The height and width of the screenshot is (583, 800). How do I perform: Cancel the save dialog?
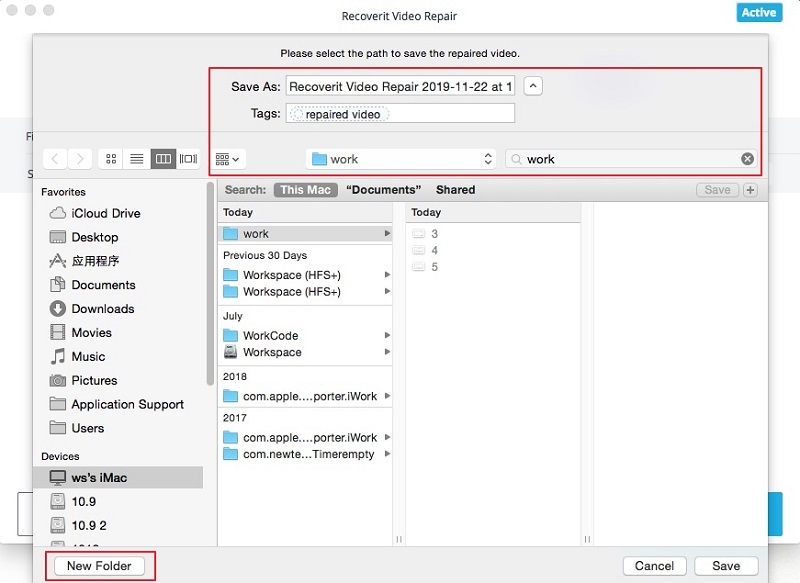point(655,566)
